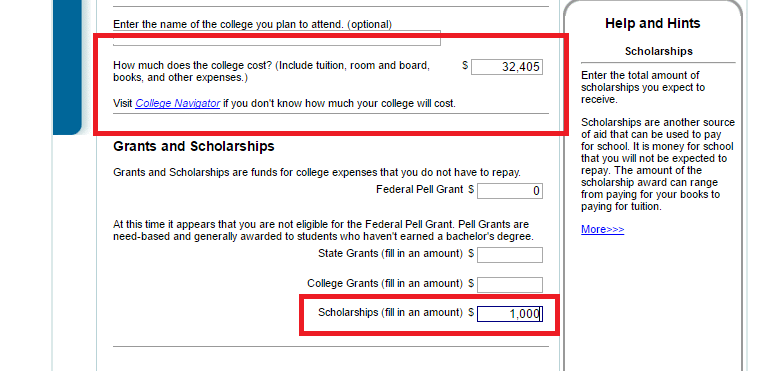This screenshot has width=784, height=371.
Task: Click the Pell Grant ineligibility notice paragraph
Action: 324,230
